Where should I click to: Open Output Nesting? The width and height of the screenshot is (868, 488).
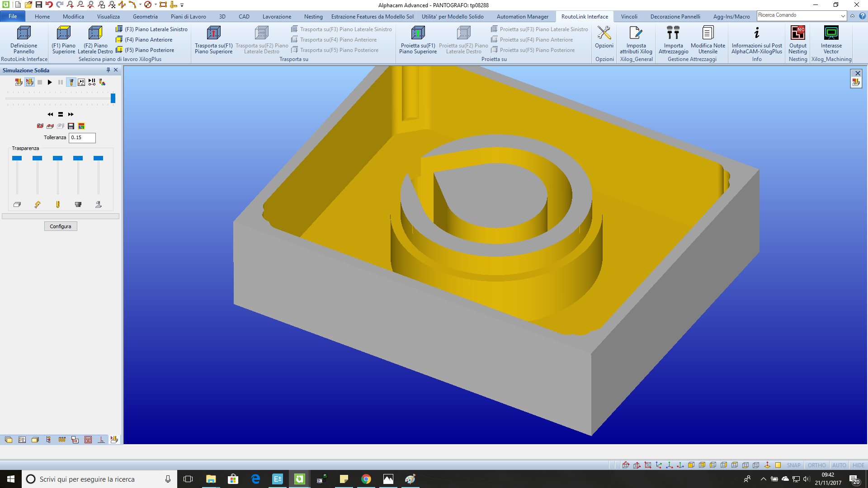(x=797, y=41)
